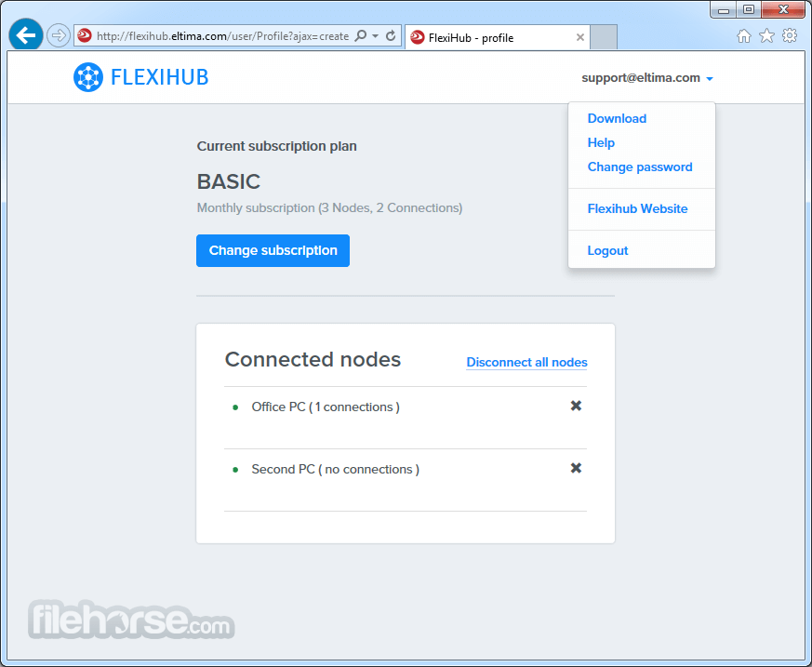Click the Monthly subscription details text
Viewport: 812px width, 667px height.
(329, 208)
